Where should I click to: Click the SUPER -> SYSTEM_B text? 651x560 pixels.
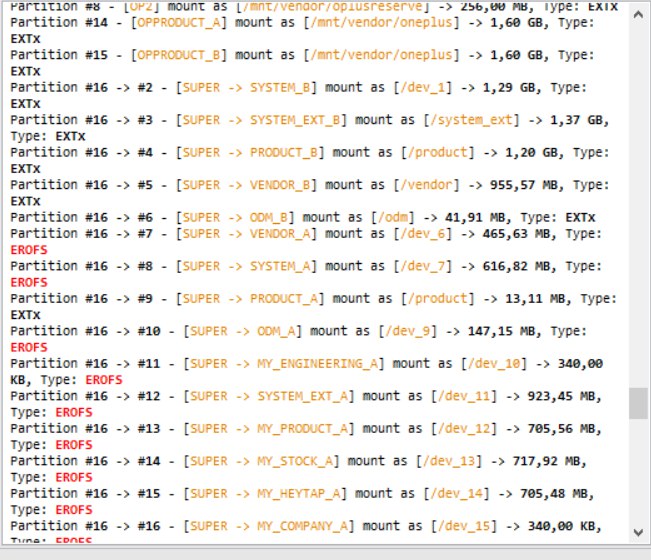coord(247,88)
